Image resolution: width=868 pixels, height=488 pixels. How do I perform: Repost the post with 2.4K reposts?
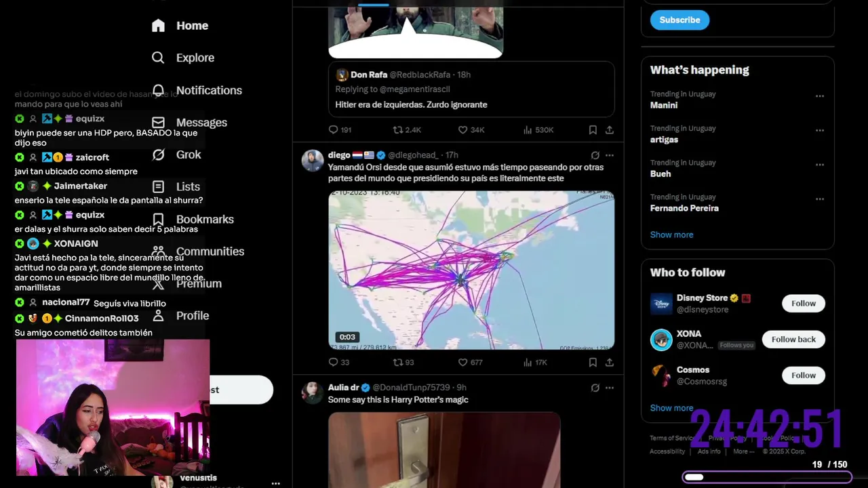(398, 129)
